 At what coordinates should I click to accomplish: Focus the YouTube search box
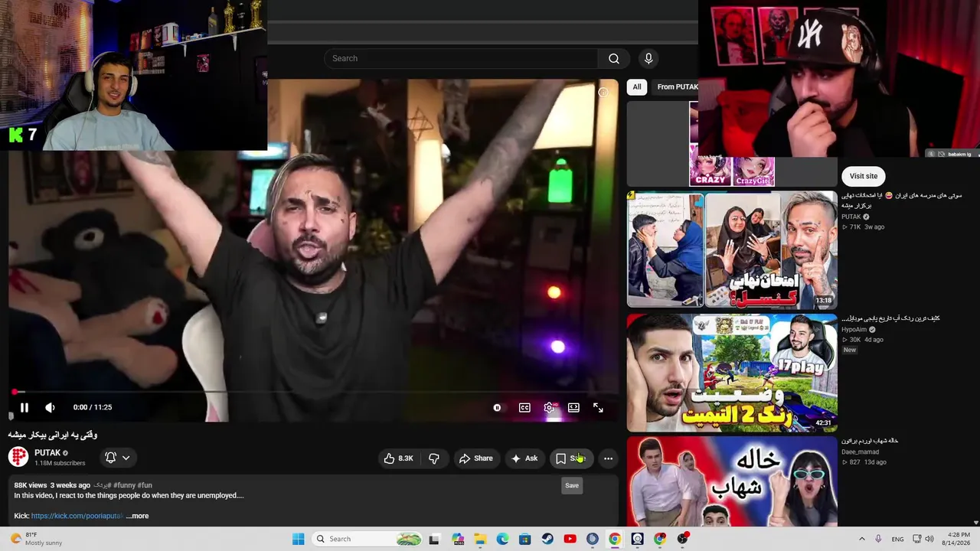(461, 59)
